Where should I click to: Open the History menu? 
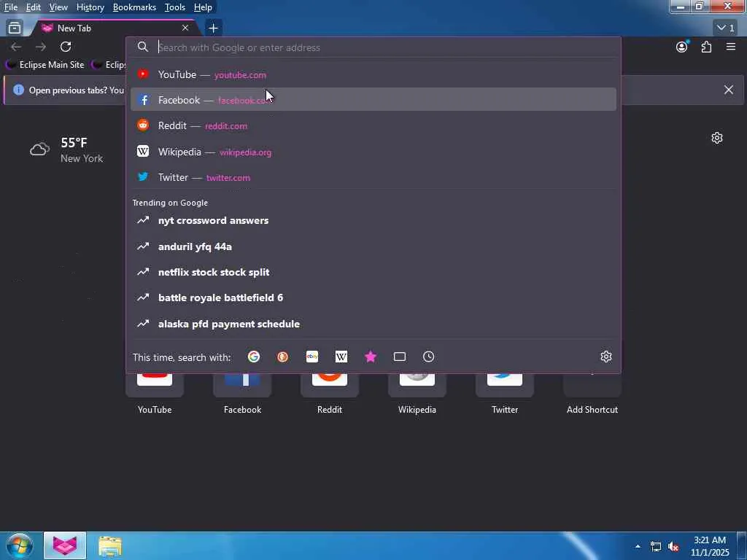point(90,7)
